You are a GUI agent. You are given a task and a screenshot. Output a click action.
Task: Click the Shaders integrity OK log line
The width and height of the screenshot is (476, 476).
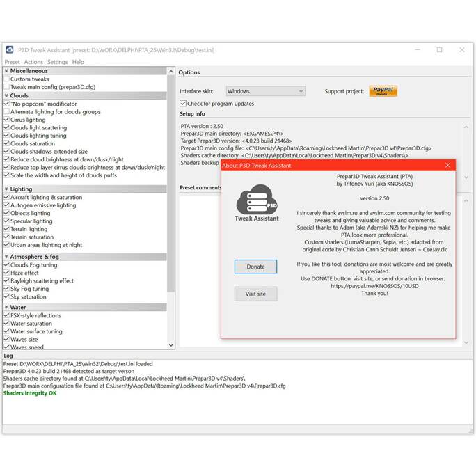click(x=30, y=393)
